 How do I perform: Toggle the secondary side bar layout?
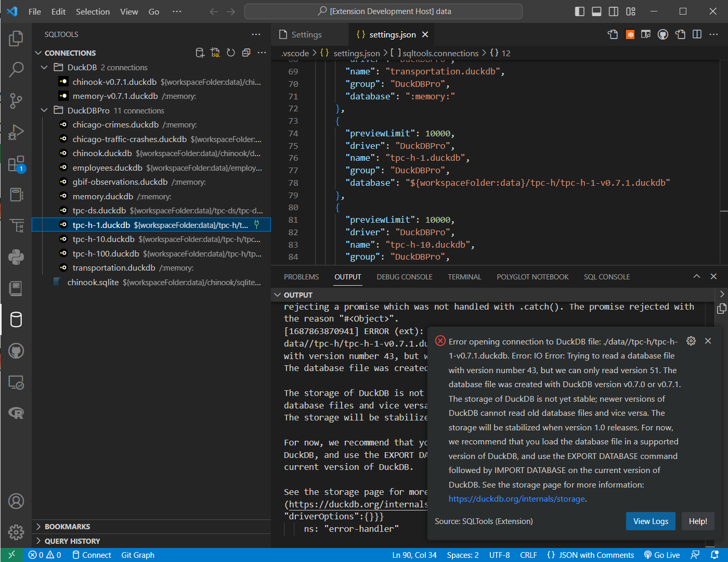[614, 11]
